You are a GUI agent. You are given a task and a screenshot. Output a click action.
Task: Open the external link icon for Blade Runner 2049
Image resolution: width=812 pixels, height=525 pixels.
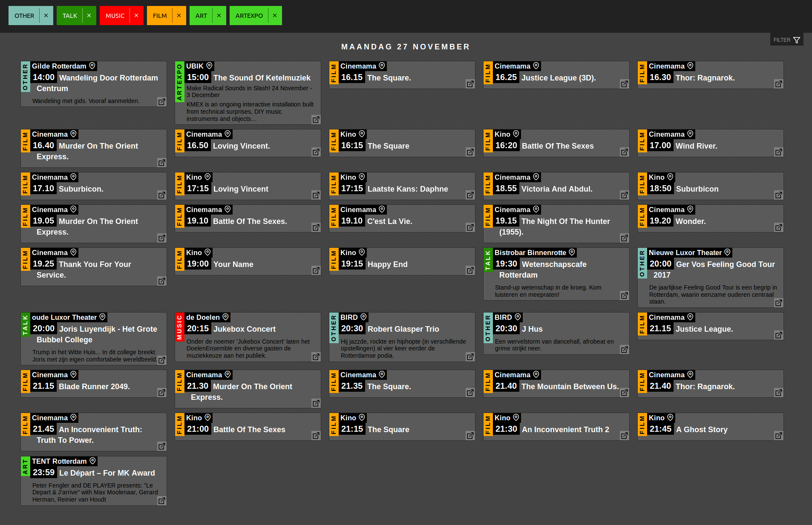(162, 393)
